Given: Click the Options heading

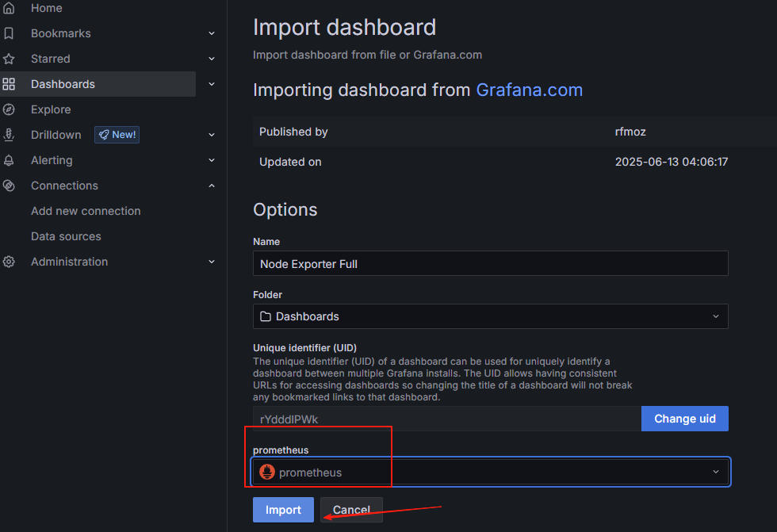Looking at the screenshot, I should [285, 210].
